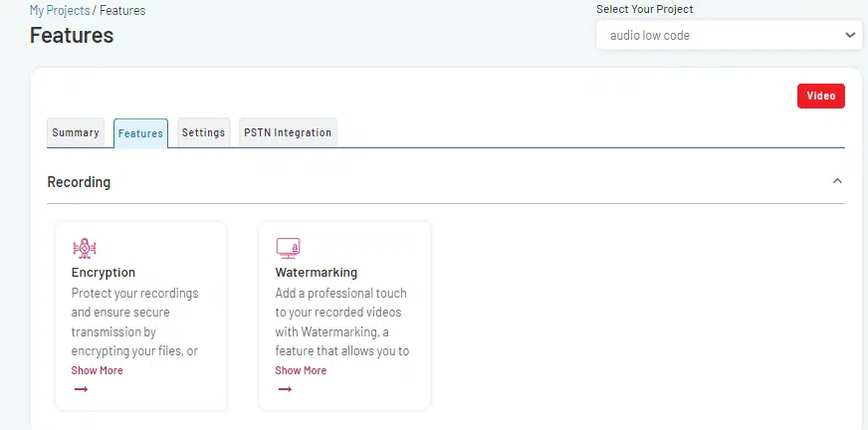This screenshot has height=430, width=868.
Task: Click the arrow icon on Watermarking card
Action: pyautogui.click(x=285, y=389)
